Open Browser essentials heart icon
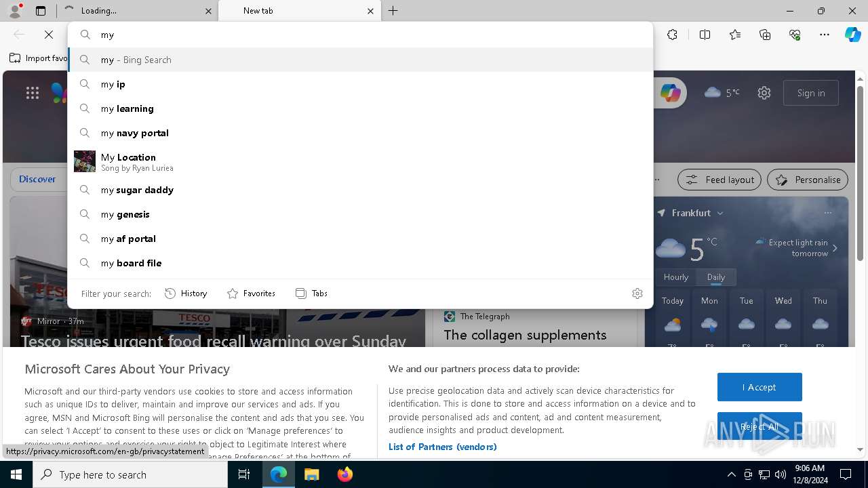868x488 pixels. click(x=795, y=35)
